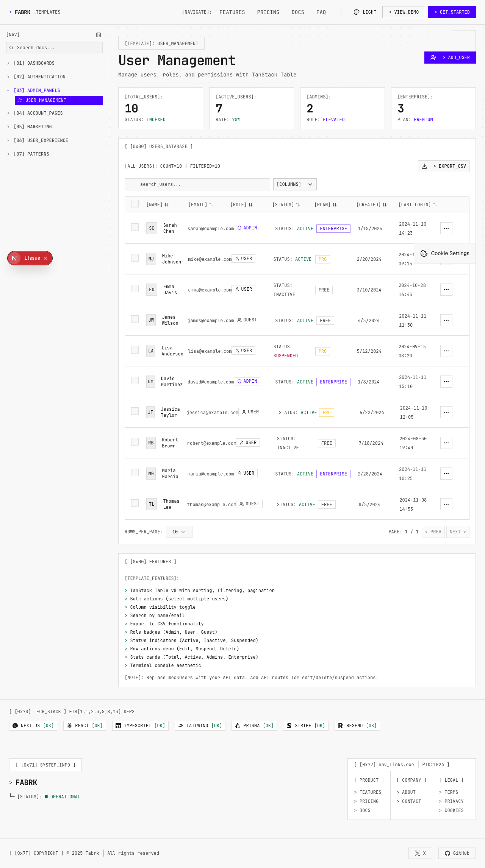Expand [06] USER_EXPERIENCE nav section
This screenshot has width=485, height=868.
pyautogui.click(x=55, y=140)
